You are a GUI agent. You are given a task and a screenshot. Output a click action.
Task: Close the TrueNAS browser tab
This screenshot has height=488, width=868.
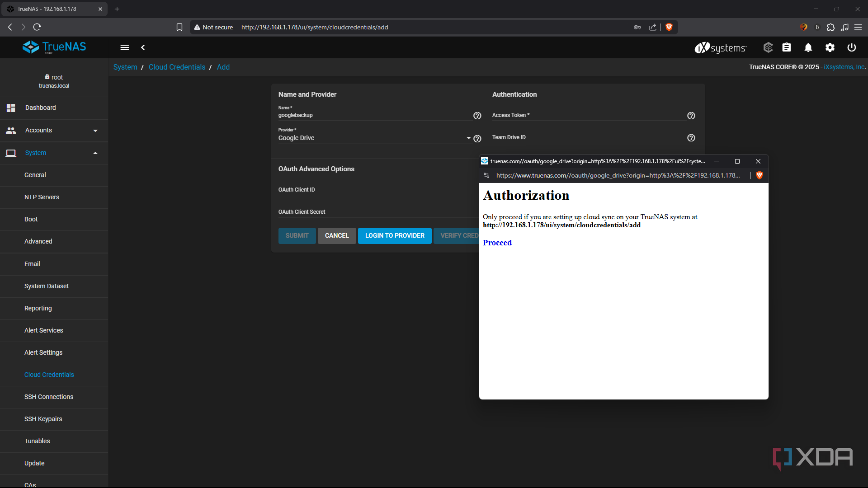[x=100, y=9]
